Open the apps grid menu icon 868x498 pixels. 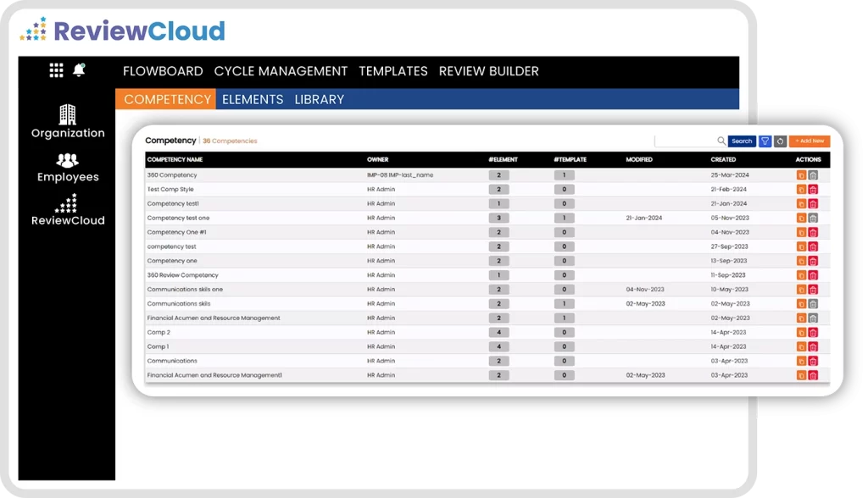click(x=56, y=70)
